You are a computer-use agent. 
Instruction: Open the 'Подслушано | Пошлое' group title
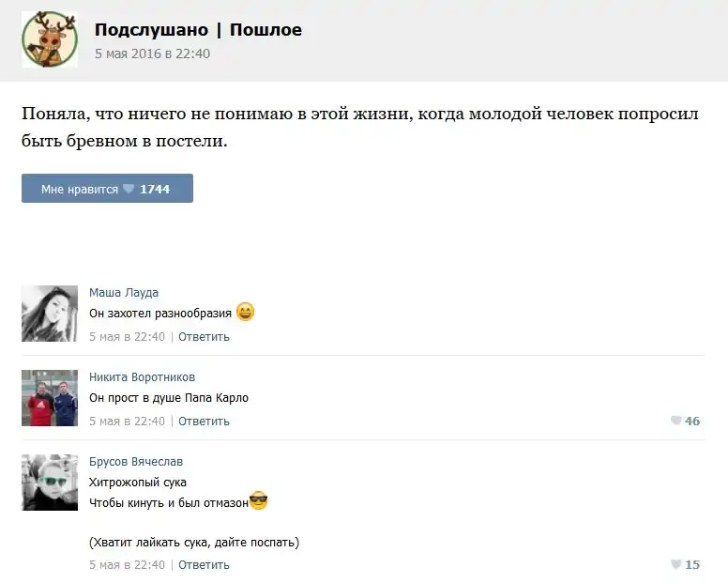coord(198,30)
